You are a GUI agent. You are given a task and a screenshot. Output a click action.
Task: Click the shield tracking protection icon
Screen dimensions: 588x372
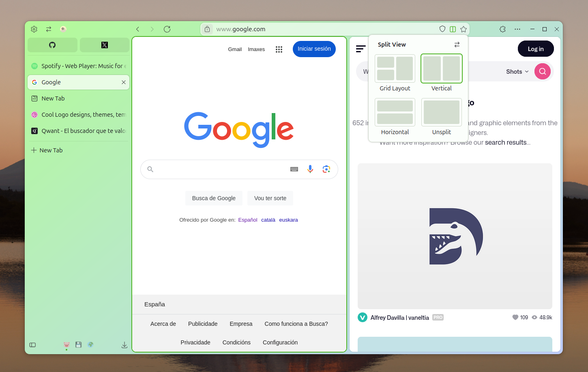(442, 29)
